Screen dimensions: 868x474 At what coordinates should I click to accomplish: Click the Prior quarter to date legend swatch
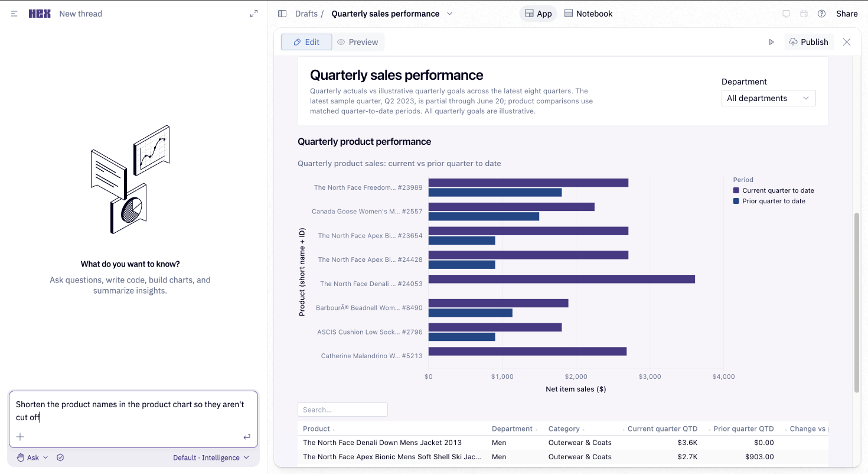pyautogui.click(x=736, y=201)
